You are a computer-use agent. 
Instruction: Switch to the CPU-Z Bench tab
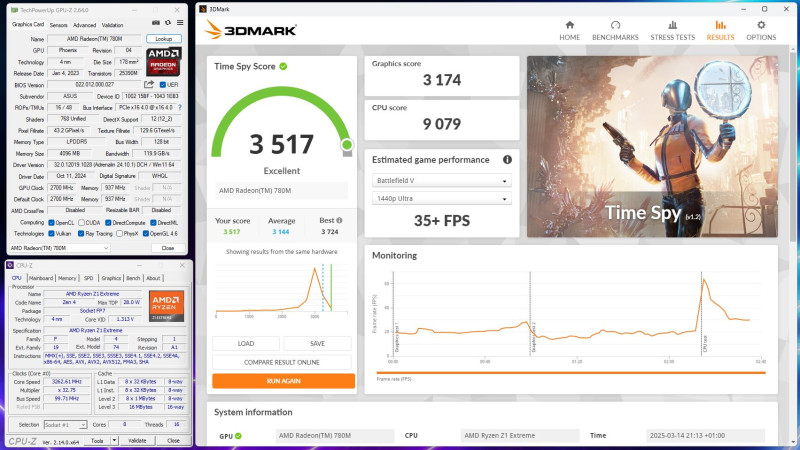(x=133, y=278)
